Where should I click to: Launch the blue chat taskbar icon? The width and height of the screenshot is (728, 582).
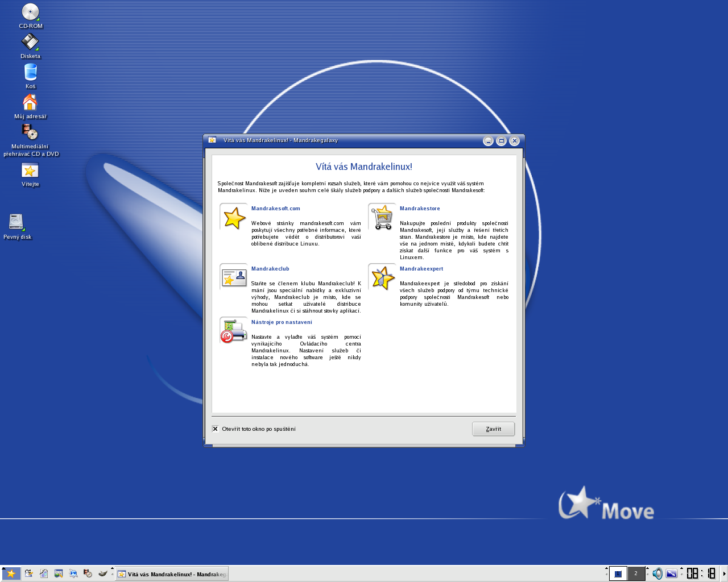[x=73, y=573]
